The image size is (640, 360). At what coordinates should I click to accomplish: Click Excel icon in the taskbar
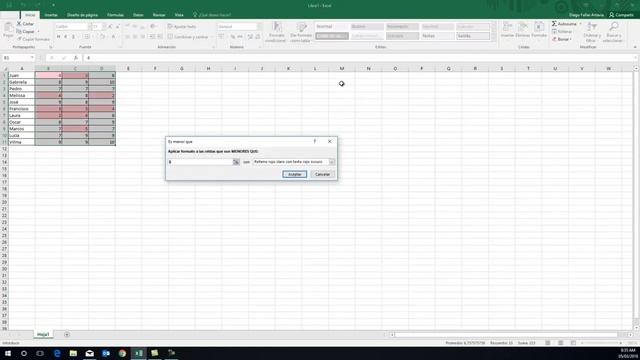pyautogui.click(x=138, y=353)
